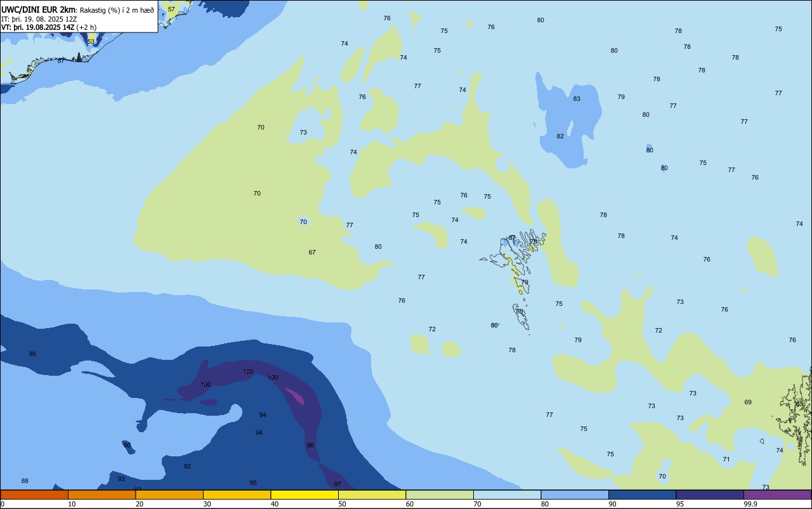Pick the 50–60 yellow-green legend swatch

tap(372, 494)
